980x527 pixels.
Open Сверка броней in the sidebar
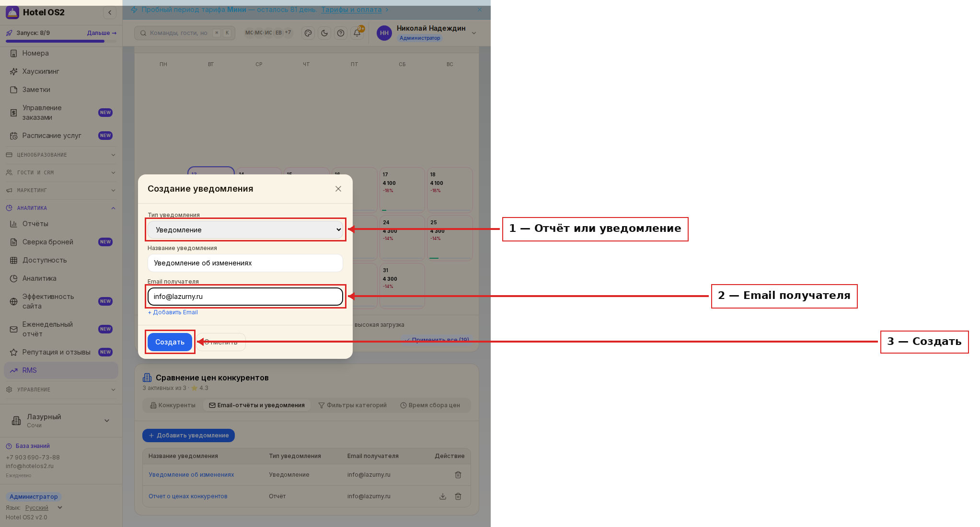(x=61, y=242)
